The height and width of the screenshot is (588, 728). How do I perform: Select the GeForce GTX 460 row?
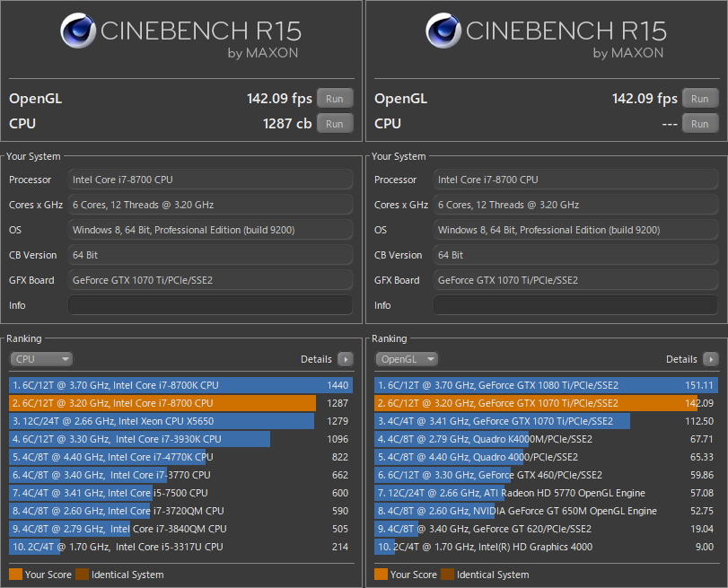tap(546, 475)
